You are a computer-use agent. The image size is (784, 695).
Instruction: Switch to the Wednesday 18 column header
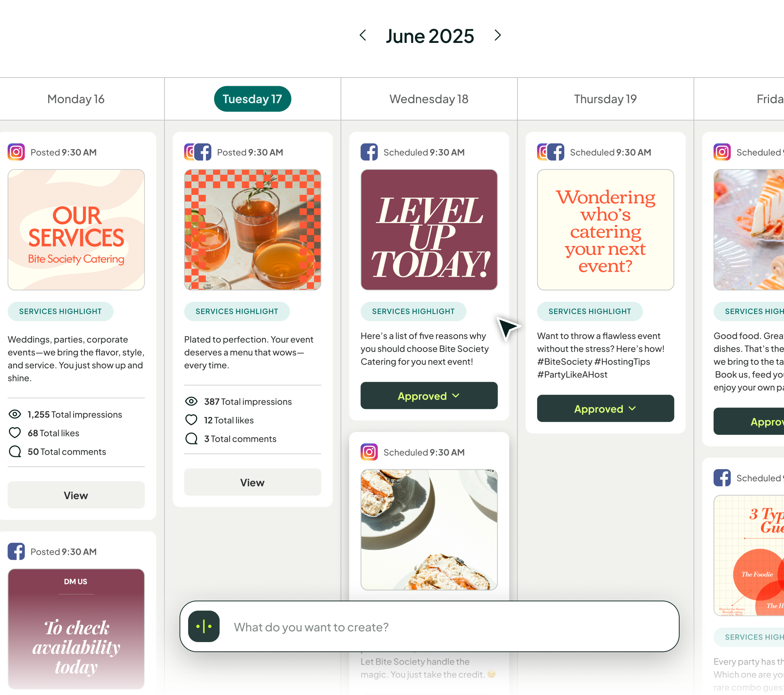[x=429, y=99]
